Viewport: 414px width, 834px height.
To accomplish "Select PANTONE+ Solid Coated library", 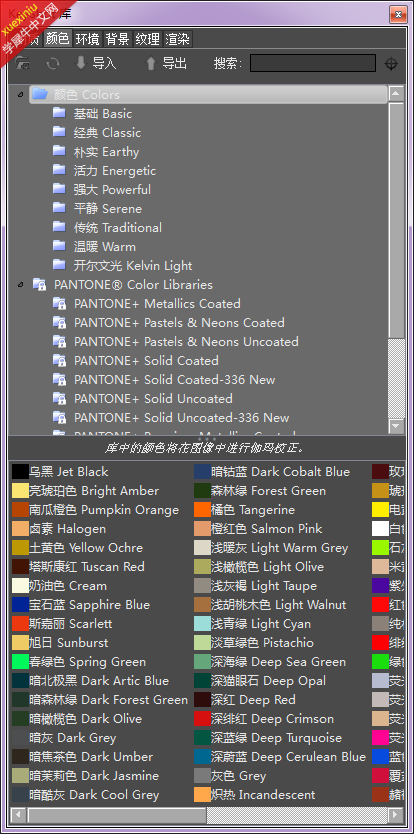I will [x=135, y=361].
